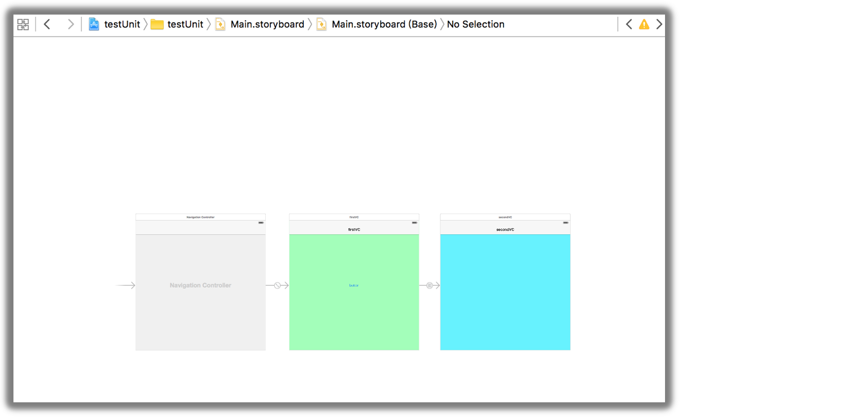The image size is (868, 418).
Task: Open the Main.storyboard (Base) breadcrumb item
Action: pyautogui.click(x=377, y=24)
